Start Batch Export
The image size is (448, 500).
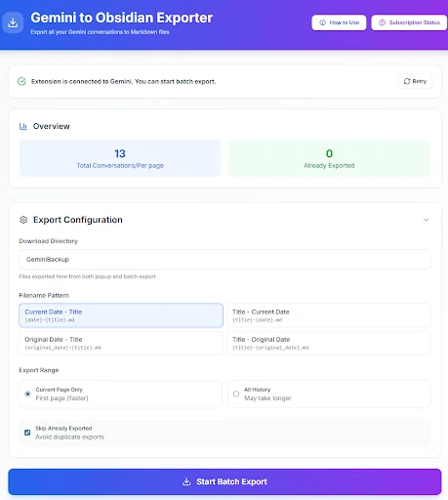pos(224,481)
